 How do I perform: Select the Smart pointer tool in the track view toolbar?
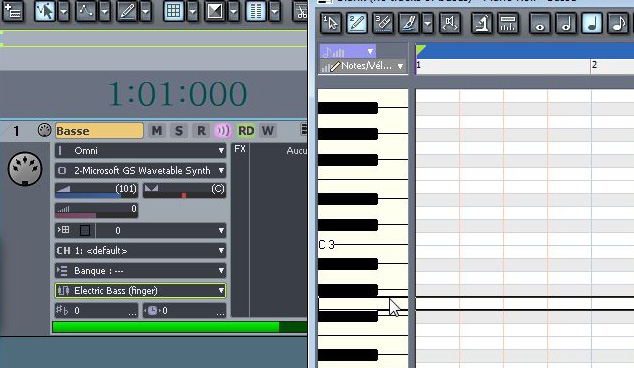point(45,11)
